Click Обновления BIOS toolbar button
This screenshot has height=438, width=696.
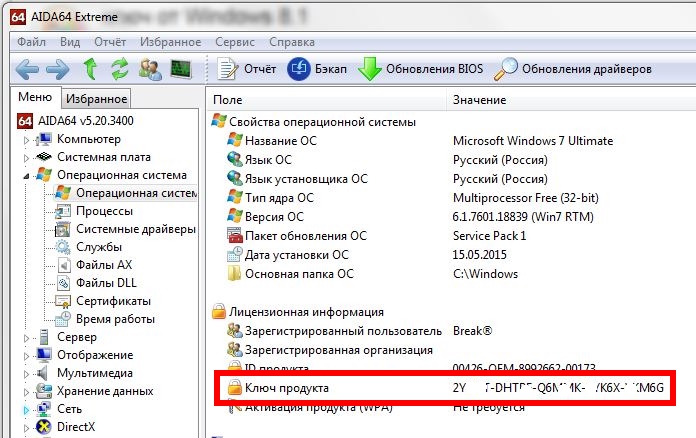click(x=421, y=69)
